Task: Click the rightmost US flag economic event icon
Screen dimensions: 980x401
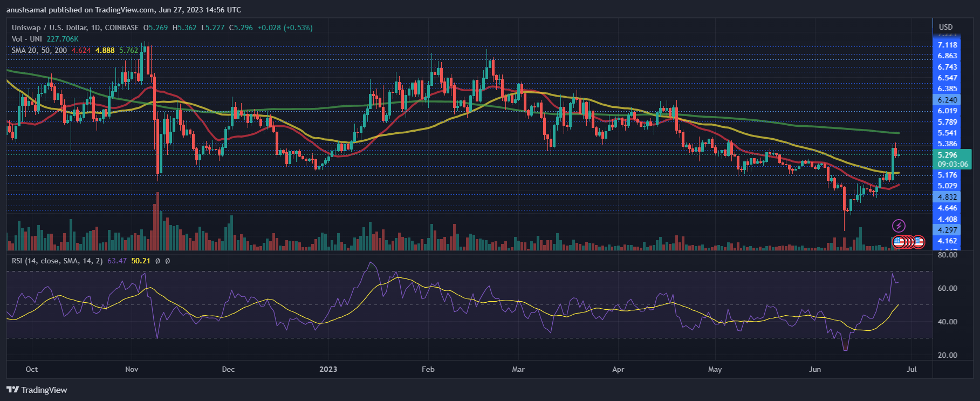Action: [x=919, y=242]
